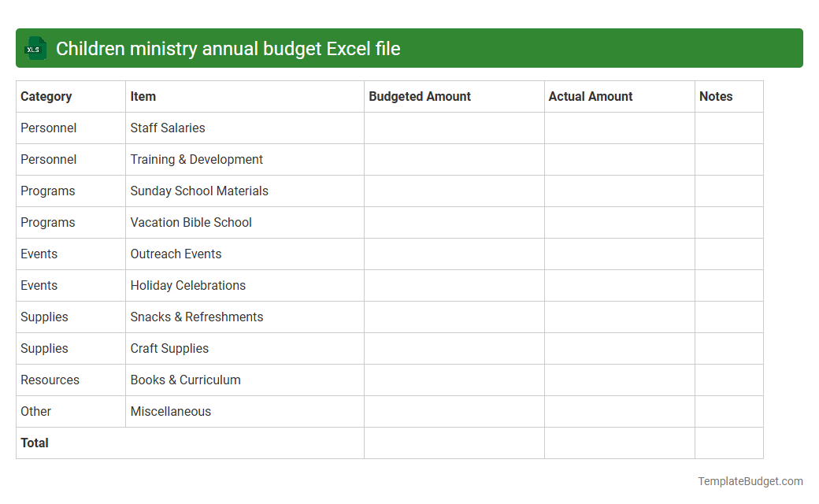819x504 pixels.
Task: Click the 'Actual Amount' column header
Action: pos(591,96)
